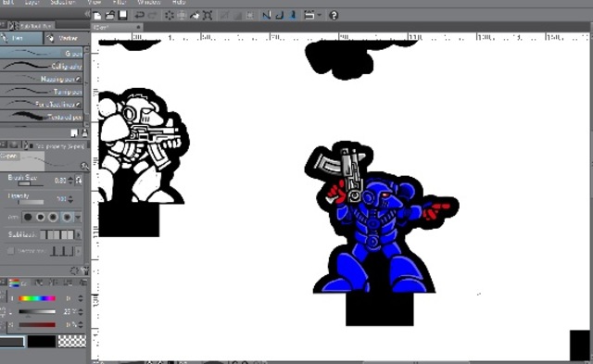Click the reset tool property icon
This screenshot has width=593, height=364.
click(74, 270)
